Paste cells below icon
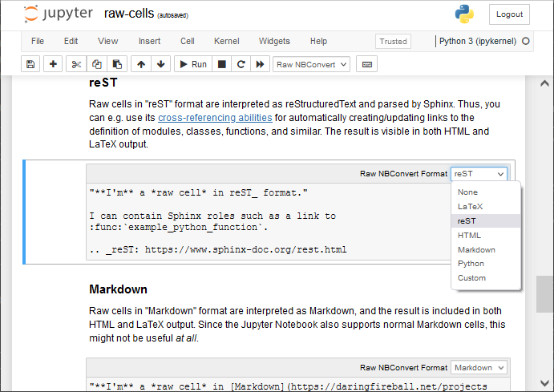Viewport: 554px width, 392px height. click(x=117, y=64)
